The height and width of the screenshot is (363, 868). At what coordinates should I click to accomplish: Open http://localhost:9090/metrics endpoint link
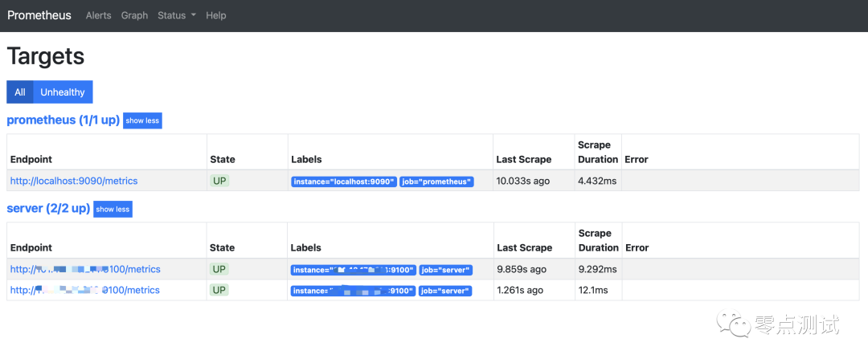(74, 181)
